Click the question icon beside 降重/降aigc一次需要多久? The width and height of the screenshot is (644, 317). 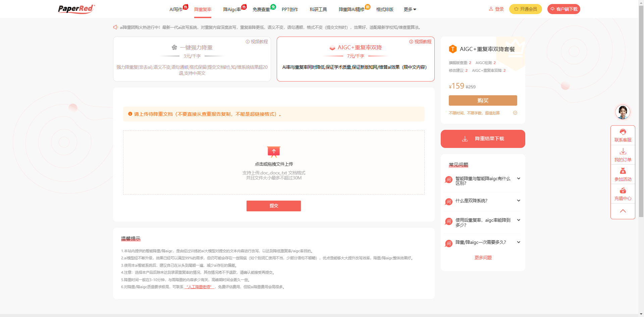pos(449,244)
